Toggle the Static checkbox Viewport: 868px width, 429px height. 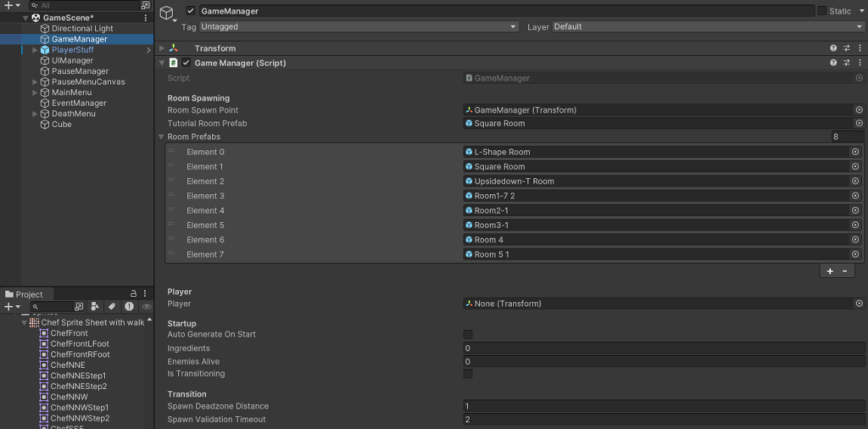[x=821, y=11]
